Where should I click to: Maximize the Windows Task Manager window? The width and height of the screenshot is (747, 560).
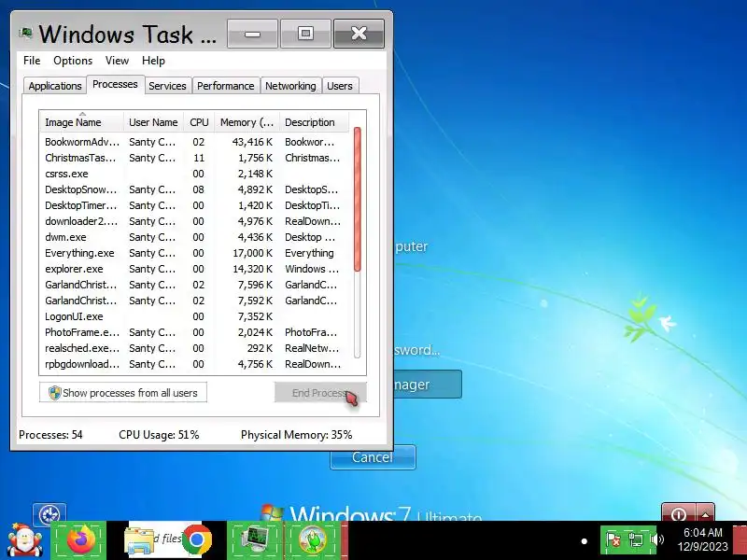(x=305, y=34)
